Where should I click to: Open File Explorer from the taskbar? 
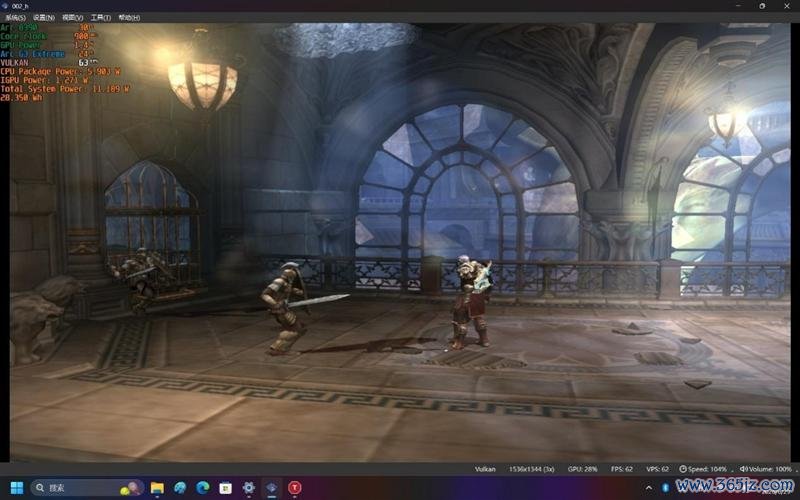(x=157, y=488)
